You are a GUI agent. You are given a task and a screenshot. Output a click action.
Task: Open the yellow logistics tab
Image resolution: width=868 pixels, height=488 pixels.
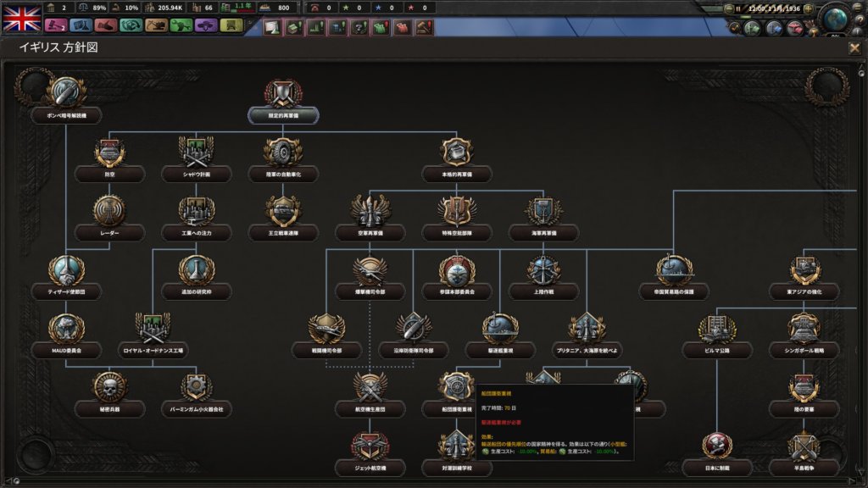(x=231, y=25)
